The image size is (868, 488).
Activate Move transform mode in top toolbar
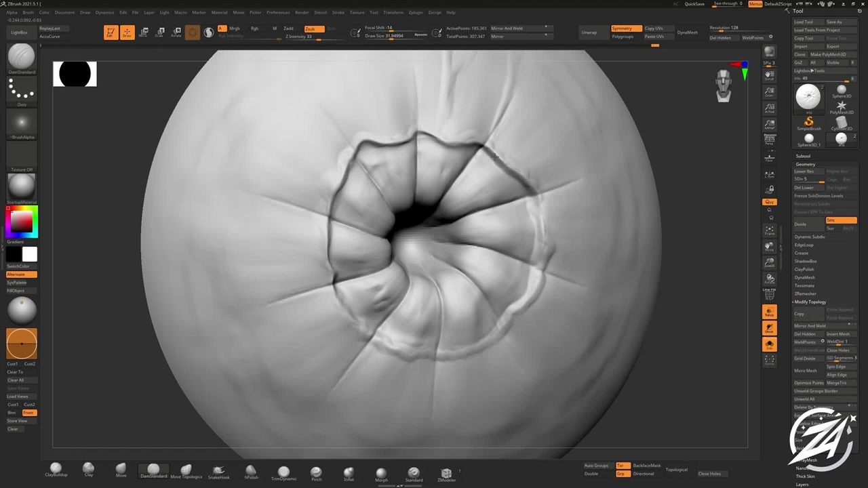point(143,33)
